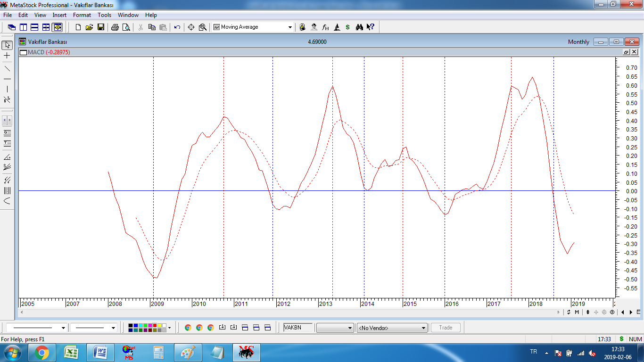Click the context Help arrow question icon
The height and width of the screenshot is (362, 644).
pyautogui.click(x=371, y=27)
